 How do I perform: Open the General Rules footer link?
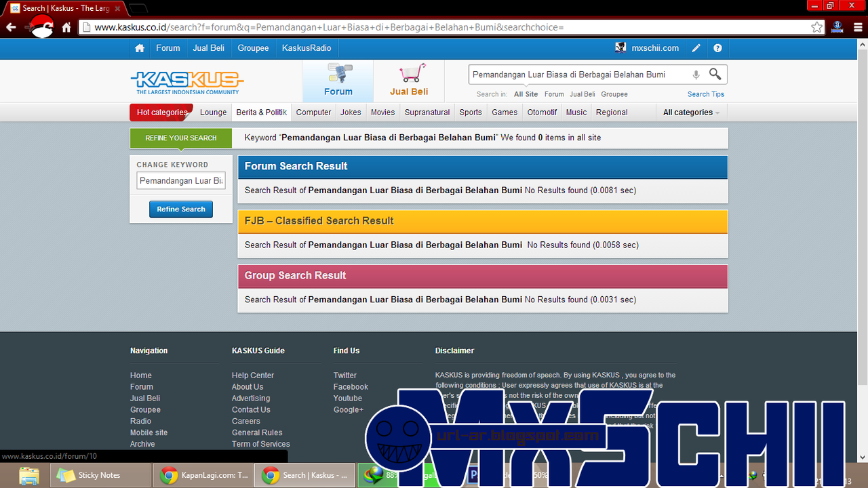257,432
